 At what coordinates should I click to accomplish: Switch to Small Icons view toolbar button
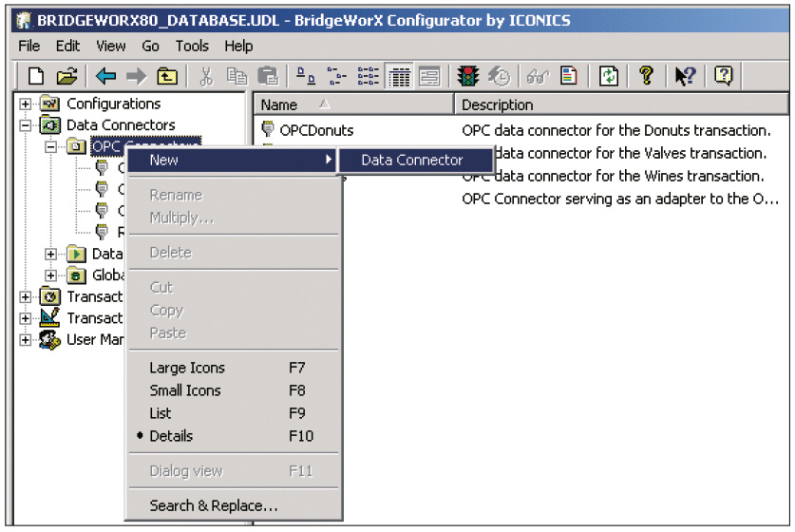(x=336, y=77)
